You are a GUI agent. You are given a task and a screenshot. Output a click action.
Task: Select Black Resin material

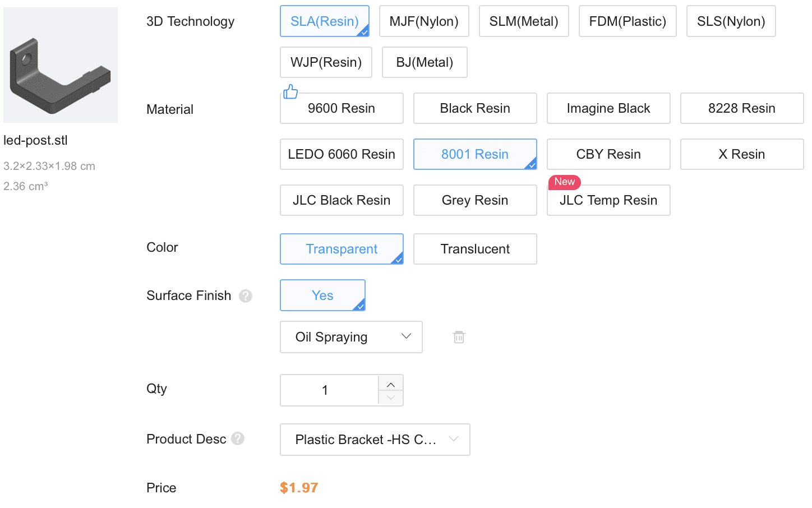click(475, 108)
